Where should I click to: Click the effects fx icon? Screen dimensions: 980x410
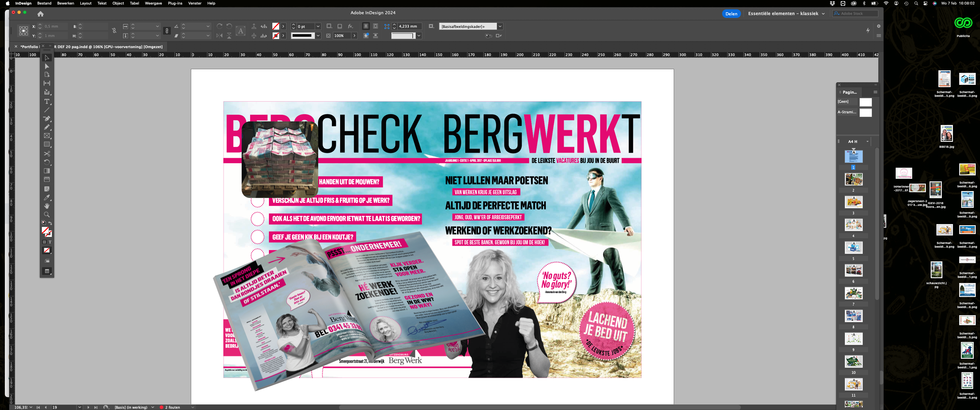tap(350, 26)
